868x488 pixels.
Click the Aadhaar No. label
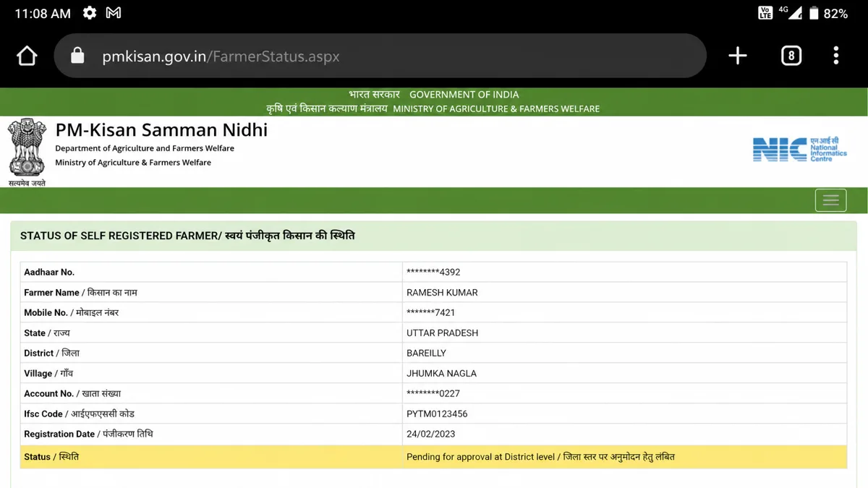[x=49, y=273]
